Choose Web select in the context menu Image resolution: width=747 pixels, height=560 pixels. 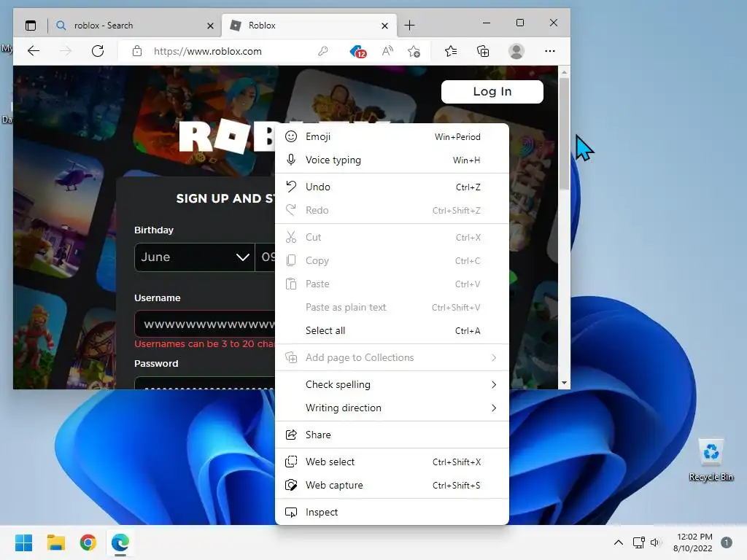(392, 462)
